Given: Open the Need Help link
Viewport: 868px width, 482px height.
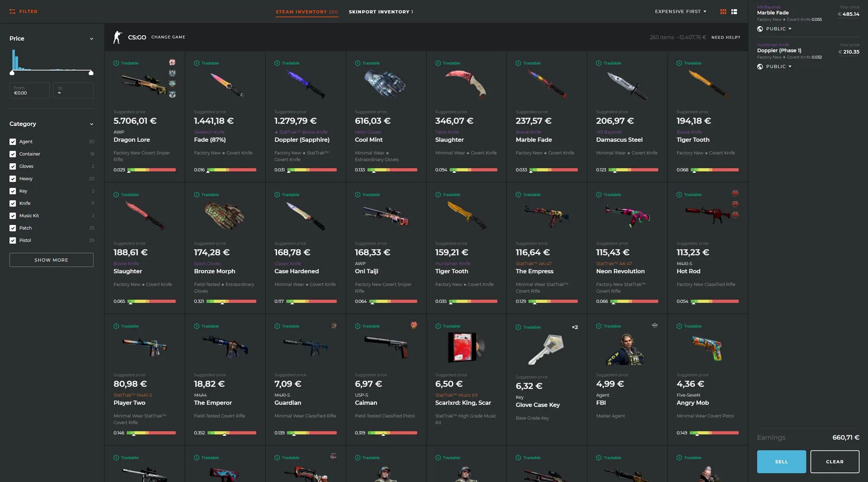Looking at the screenshot, I should point(726,37).
